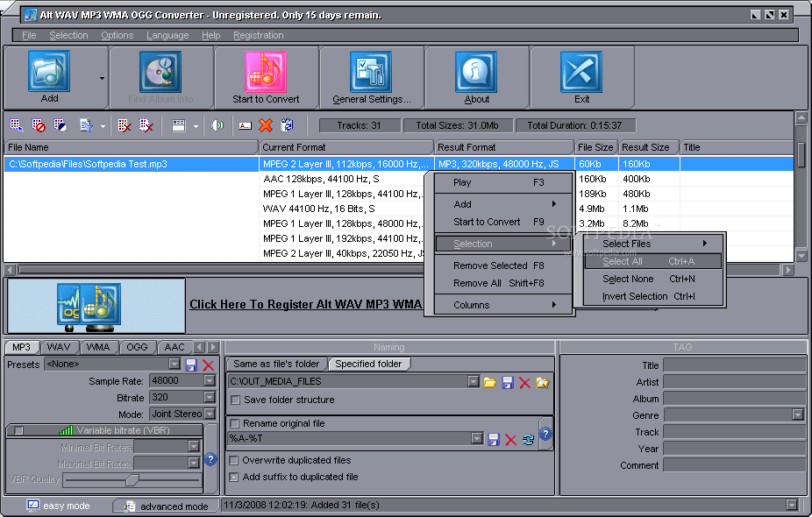Check Save folder structure
This screenshot has height=517, width=812.
236,400
